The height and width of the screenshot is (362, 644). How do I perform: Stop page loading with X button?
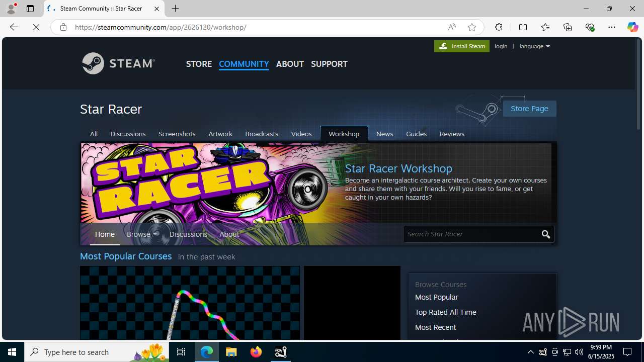pos(36,27)
